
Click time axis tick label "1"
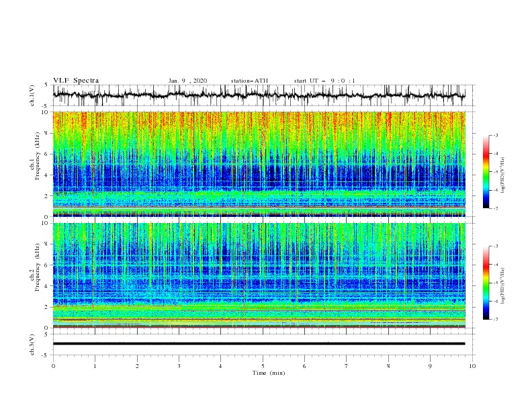95,366
